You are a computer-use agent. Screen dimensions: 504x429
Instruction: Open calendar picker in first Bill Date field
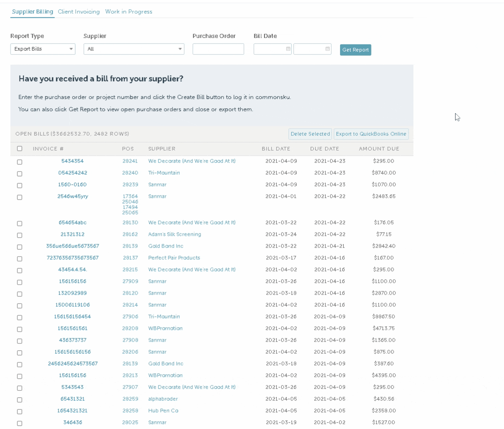(288, 49)
